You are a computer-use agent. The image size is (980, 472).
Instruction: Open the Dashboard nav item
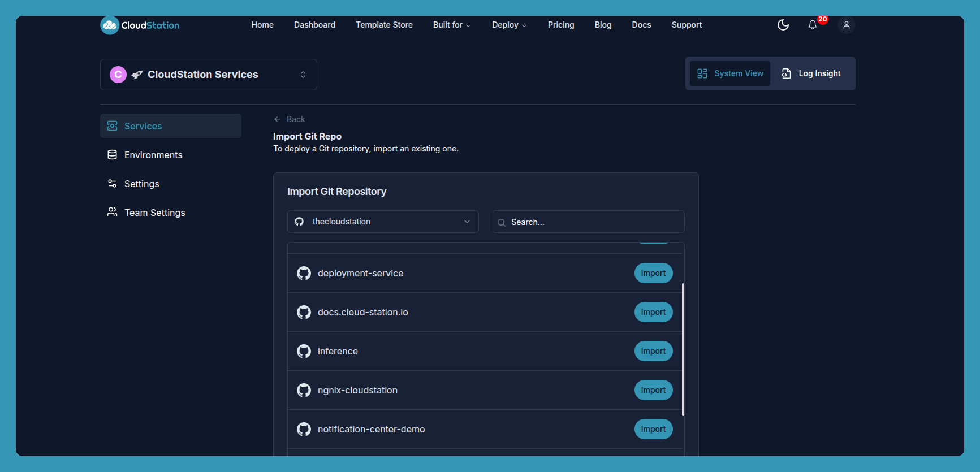tap(314, 25)
